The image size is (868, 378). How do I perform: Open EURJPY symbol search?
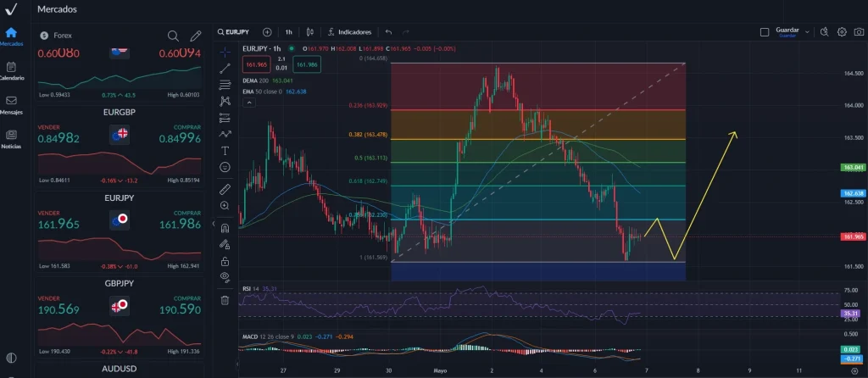(232, 32)
